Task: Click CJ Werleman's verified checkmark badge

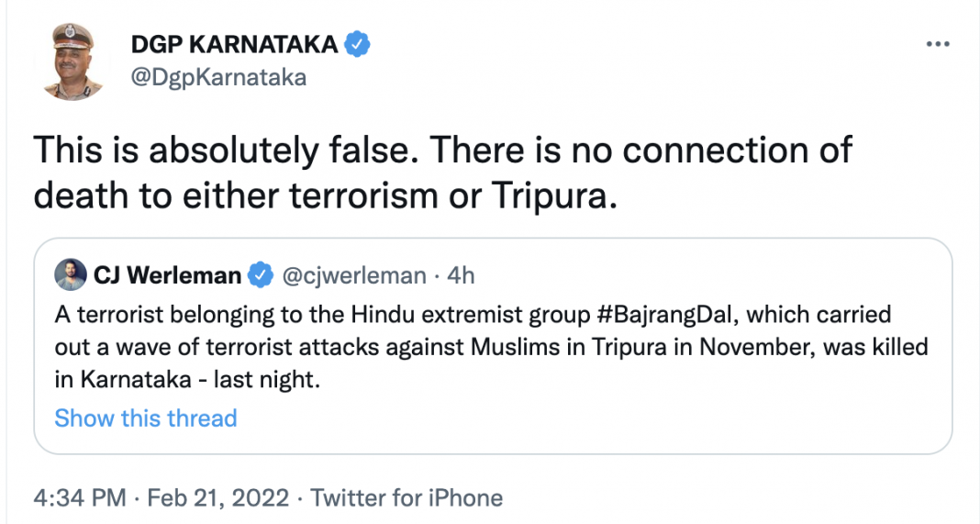Action: pyautogui.click(x=262, y=274)
